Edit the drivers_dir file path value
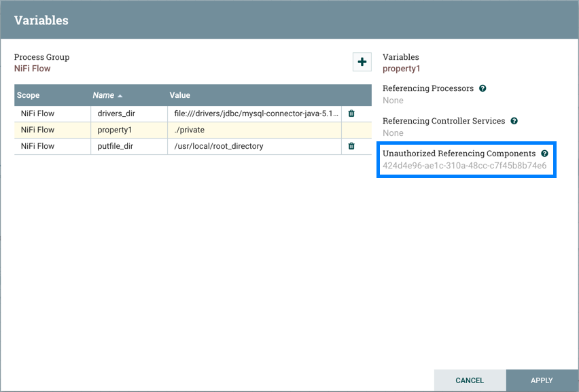579x392 pixels. (x=256, y=113)
